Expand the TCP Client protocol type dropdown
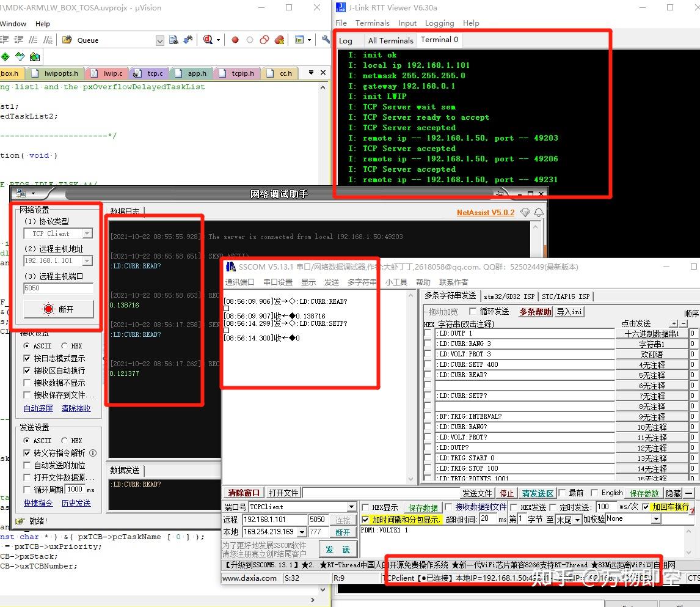The height and width of the screenshot is (607, 700). 87,234
